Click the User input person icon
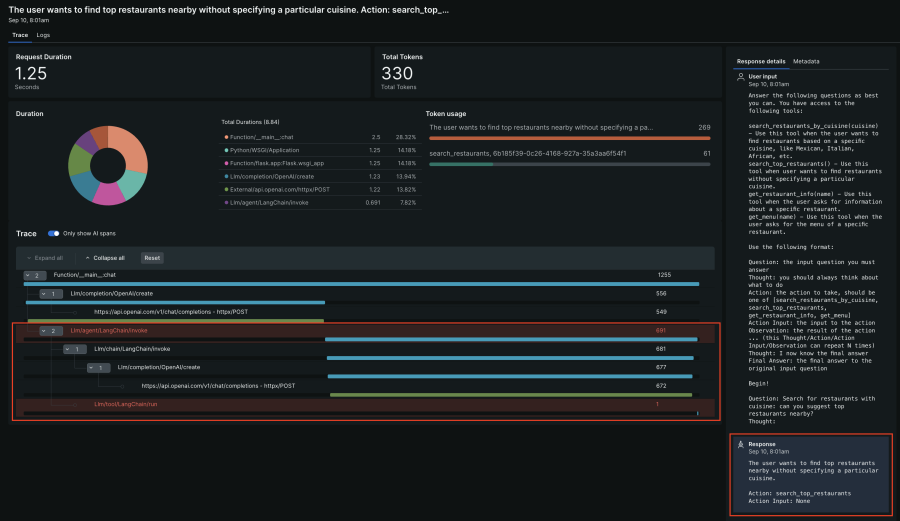The image size is (900, 521). click(x=740, y=76)
